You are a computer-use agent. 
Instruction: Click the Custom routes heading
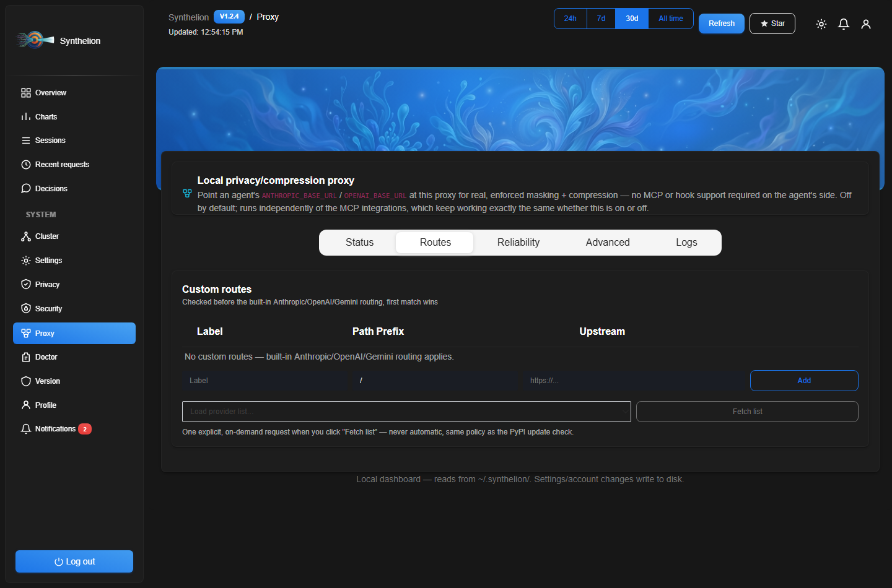click(x=217, y=289)
